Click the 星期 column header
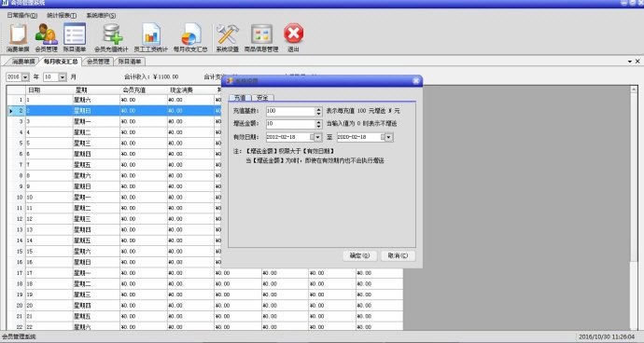The height and width of the screenshot is (343, 644). [x=96, y=89]
